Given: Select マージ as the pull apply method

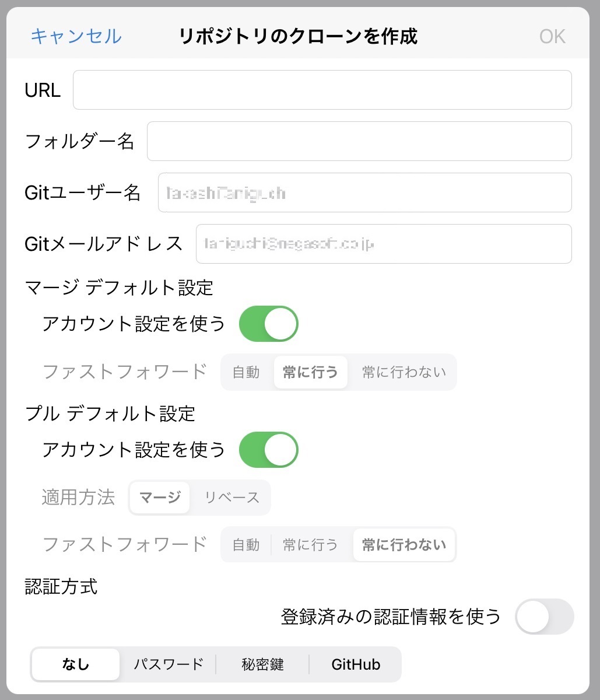Looking at the screenshot, I should [x=159, y=498].
